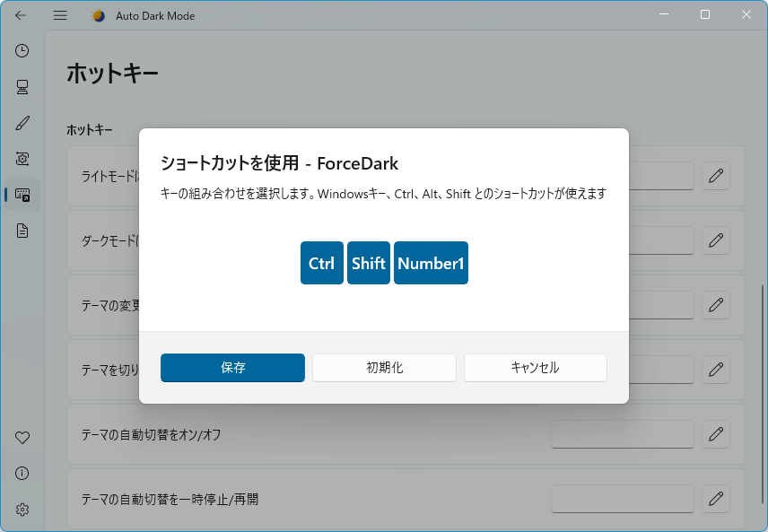Click the clock icon in the sidebar
768x532 pixels.
click(22, 51)
